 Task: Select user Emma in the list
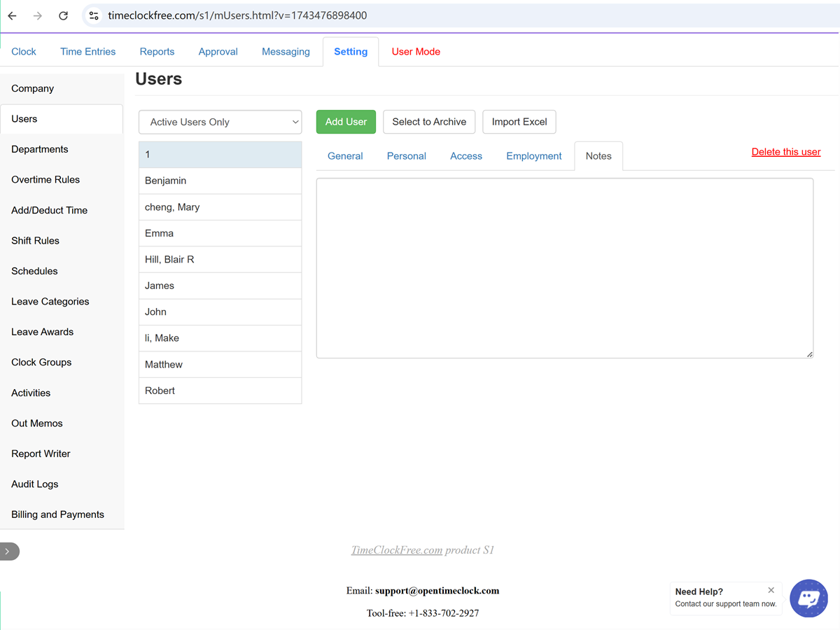(220, 233)
